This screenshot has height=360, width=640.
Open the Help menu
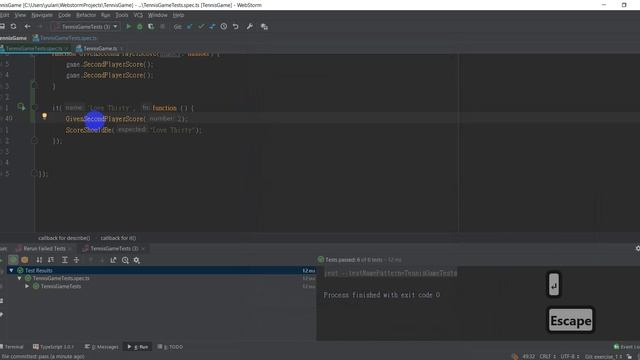178,15
